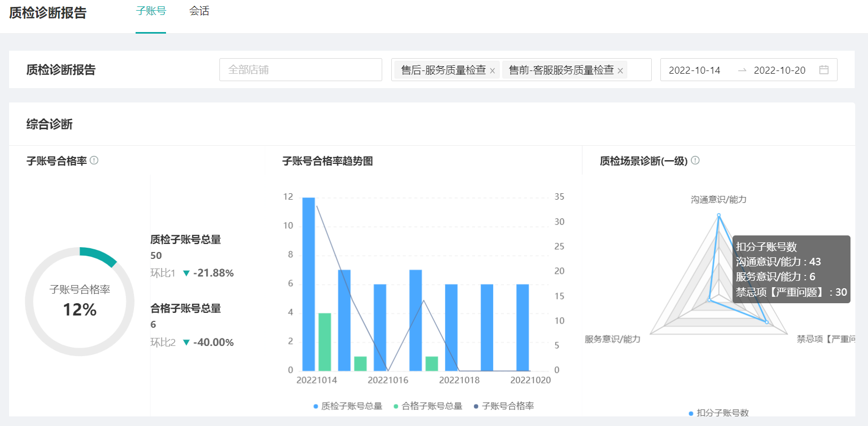
Task: Click the 20221018 x-axis label
Action: tap(459, 380)
